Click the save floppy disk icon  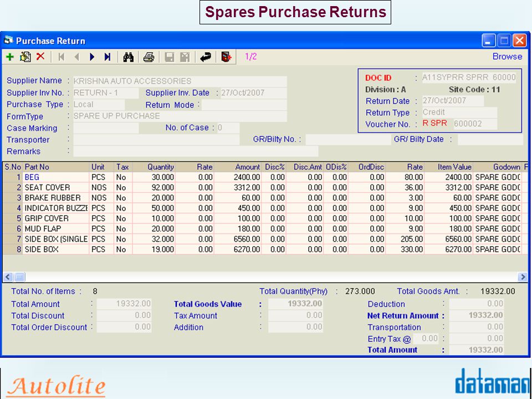click(170, 57)
